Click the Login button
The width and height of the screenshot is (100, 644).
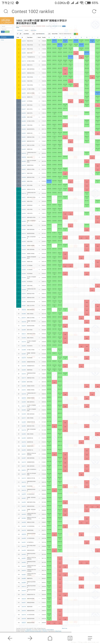[3, 32]
